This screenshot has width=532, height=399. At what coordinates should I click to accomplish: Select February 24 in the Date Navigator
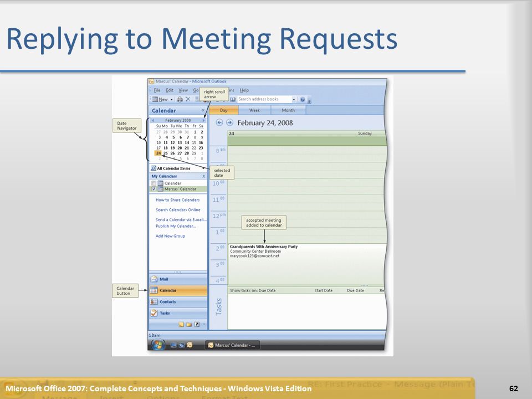click(x=158, y=153)
